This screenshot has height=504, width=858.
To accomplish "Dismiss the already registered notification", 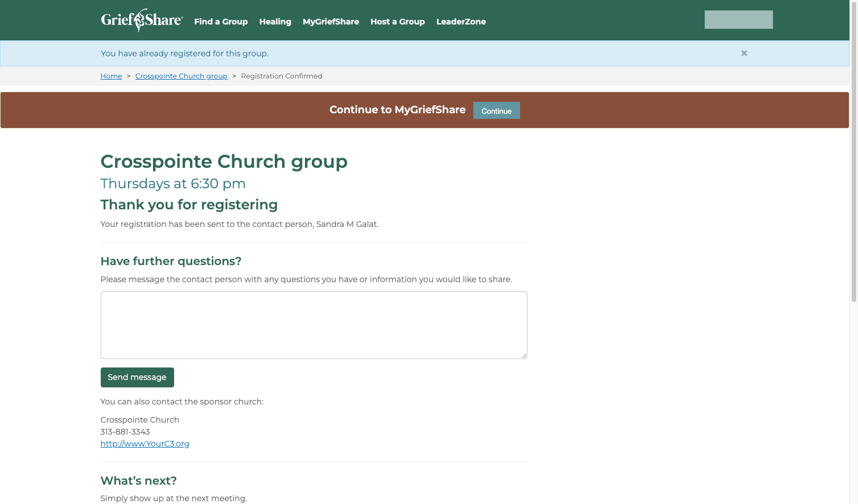I will click(x=744, y=53).
